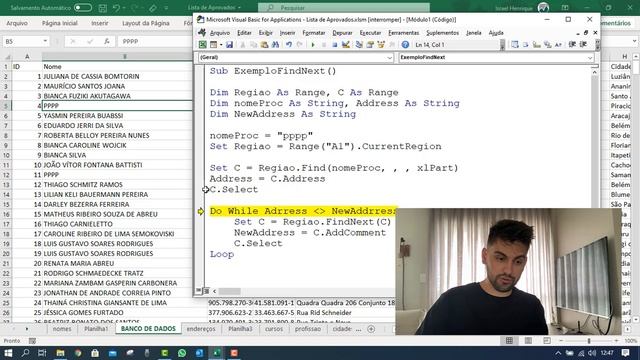Switch to Page Break Preview in status bar
This screenshot has height=360, width=640.
click(x=547, y=341)
